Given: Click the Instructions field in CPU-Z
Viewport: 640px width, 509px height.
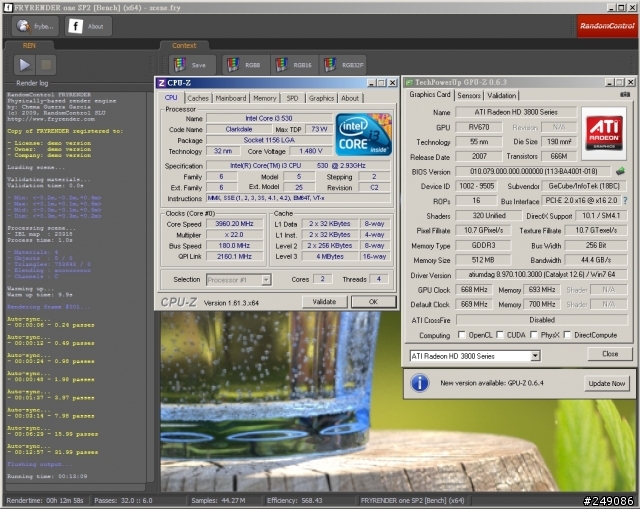Looking at the screenshot, I should (298, 198).
